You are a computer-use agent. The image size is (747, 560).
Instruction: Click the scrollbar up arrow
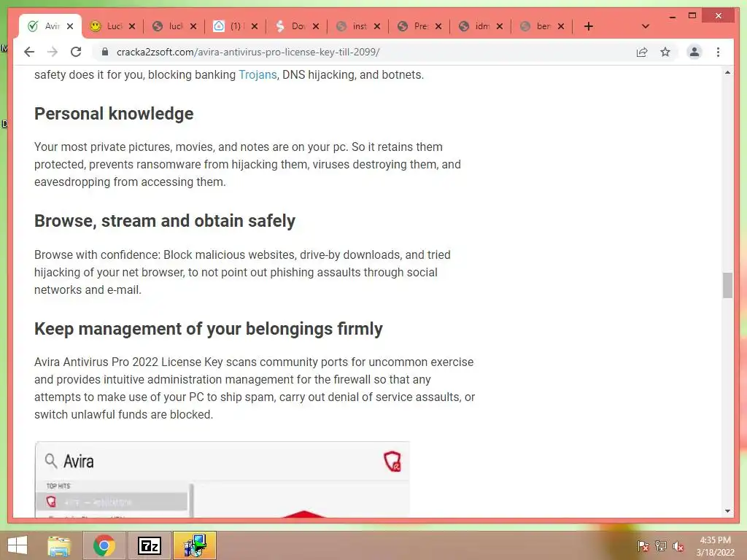pyautogui.click(x=727, y=73)
